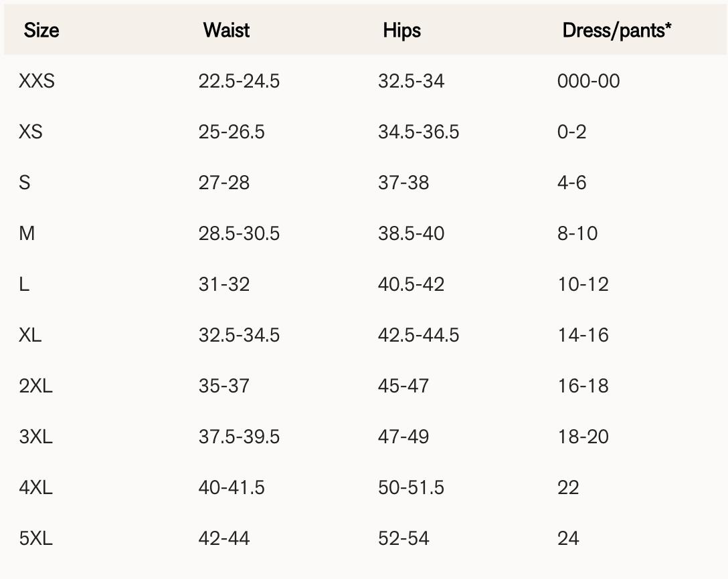Select the 2XL size label
The image size is (728, 579).
(x=35, y=386)
